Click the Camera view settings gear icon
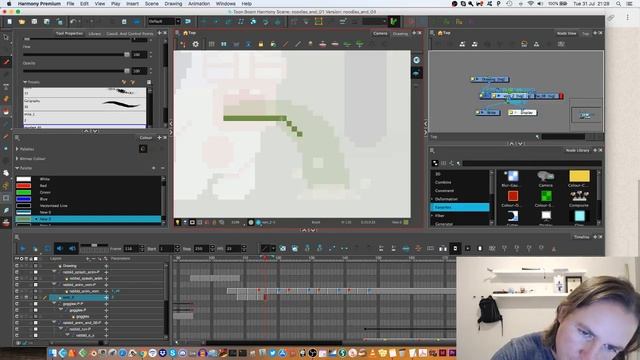640x360 pixels. coord(196,44)
